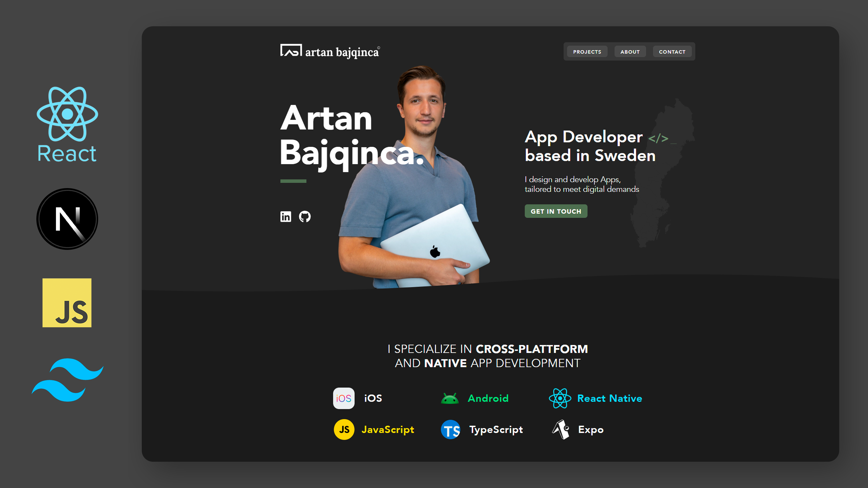This screenshot has height=488, width=868.
Task: Open the Projects navigation item
Action: pyautogui.click(x=587, y=51)
